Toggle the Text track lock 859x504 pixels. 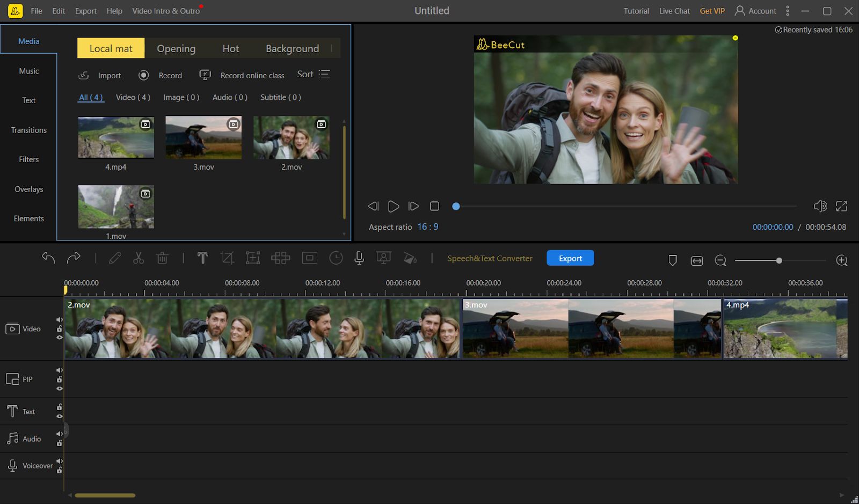point(60,407)
